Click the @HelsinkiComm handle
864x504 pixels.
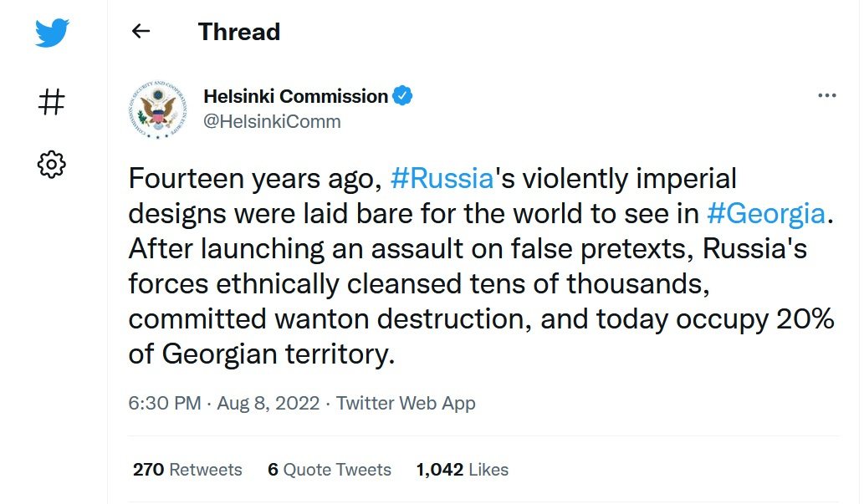(272, 122)
